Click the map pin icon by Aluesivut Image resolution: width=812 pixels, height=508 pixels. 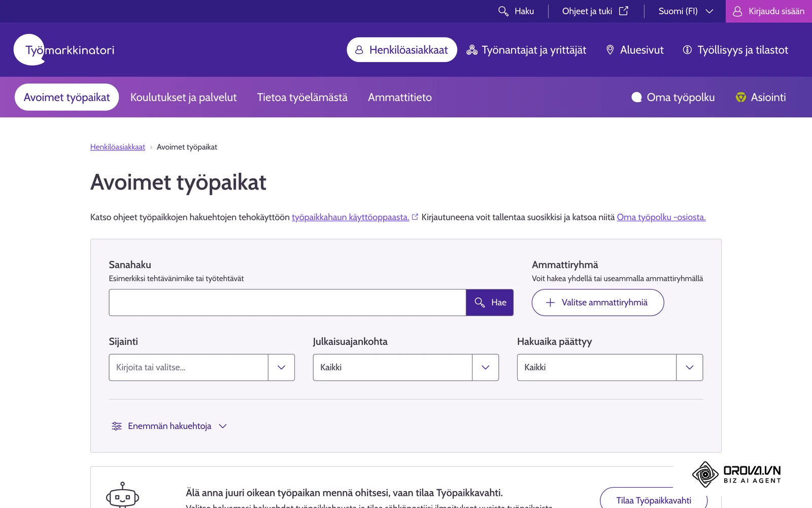coord(610,50)
